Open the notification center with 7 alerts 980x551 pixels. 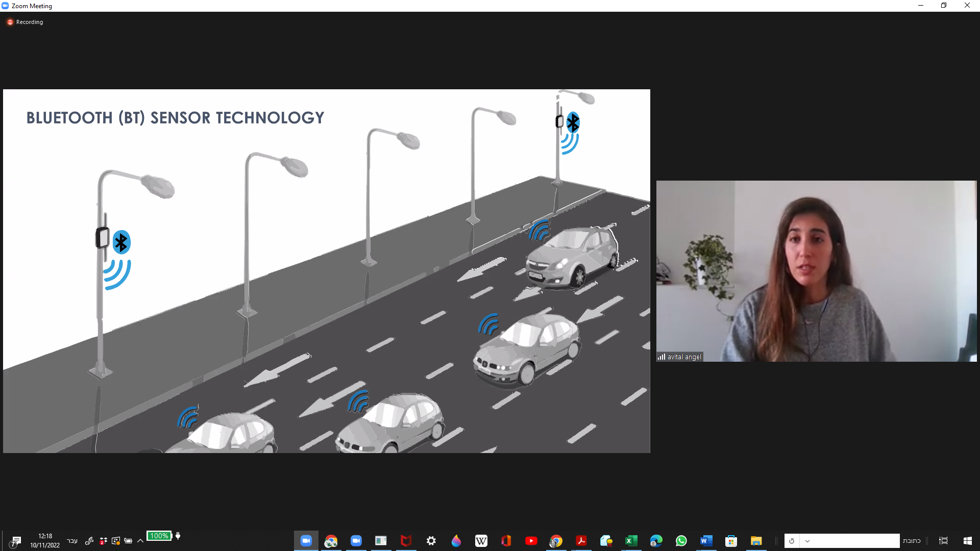coord(16,541)
